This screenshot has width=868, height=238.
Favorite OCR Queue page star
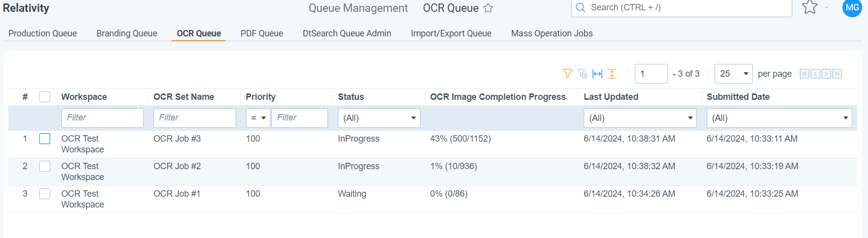(488, 8)
